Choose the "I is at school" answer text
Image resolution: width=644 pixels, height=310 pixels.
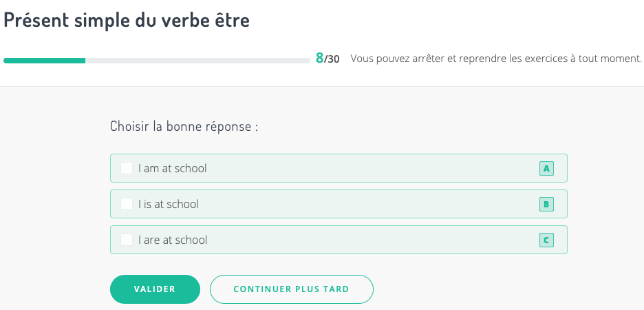click(169, 204)
